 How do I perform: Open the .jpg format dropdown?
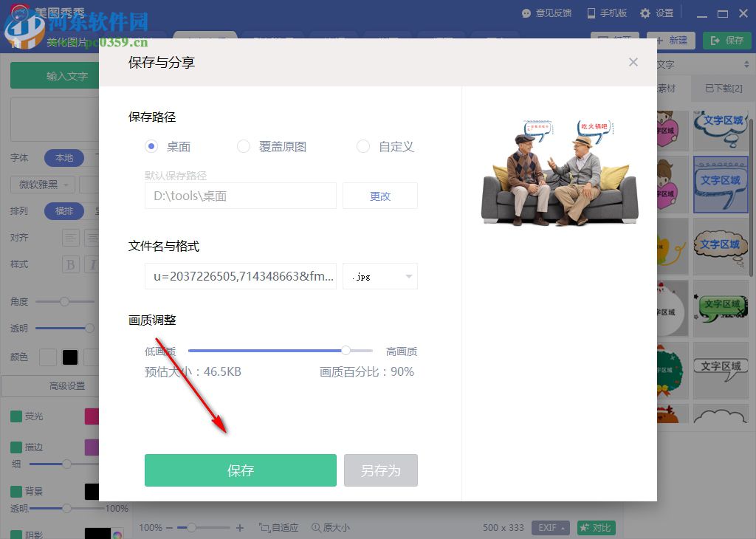pyautogui.click(x=379, y=275)
